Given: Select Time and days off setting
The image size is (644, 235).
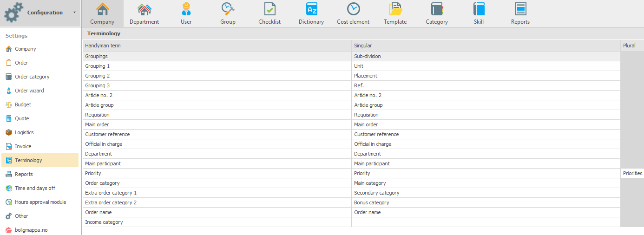Looking at the screenshot, I should coord(40,188).
